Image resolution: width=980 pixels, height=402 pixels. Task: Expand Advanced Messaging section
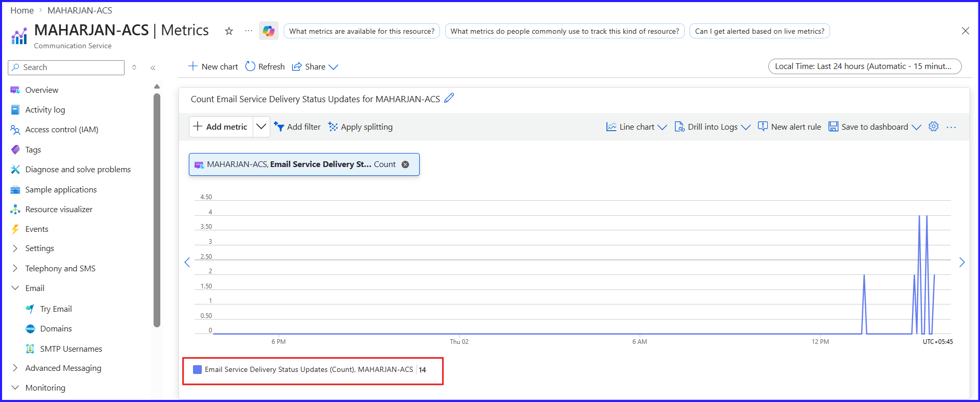[15, 368]
